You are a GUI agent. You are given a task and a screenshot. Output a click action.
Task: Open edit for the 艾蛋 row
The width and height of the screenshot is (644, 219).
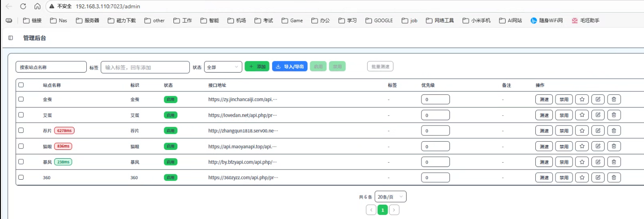click(598, 115)
